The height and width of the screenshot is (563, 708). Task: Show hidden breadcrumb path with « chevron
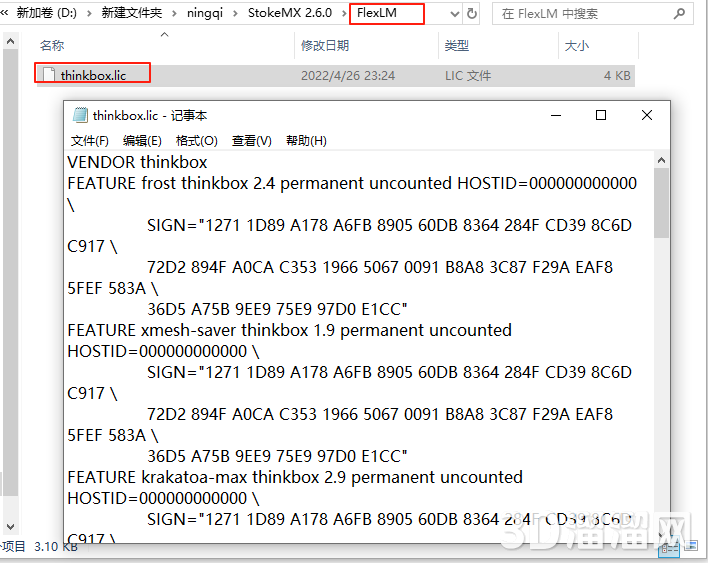(5, 13)
